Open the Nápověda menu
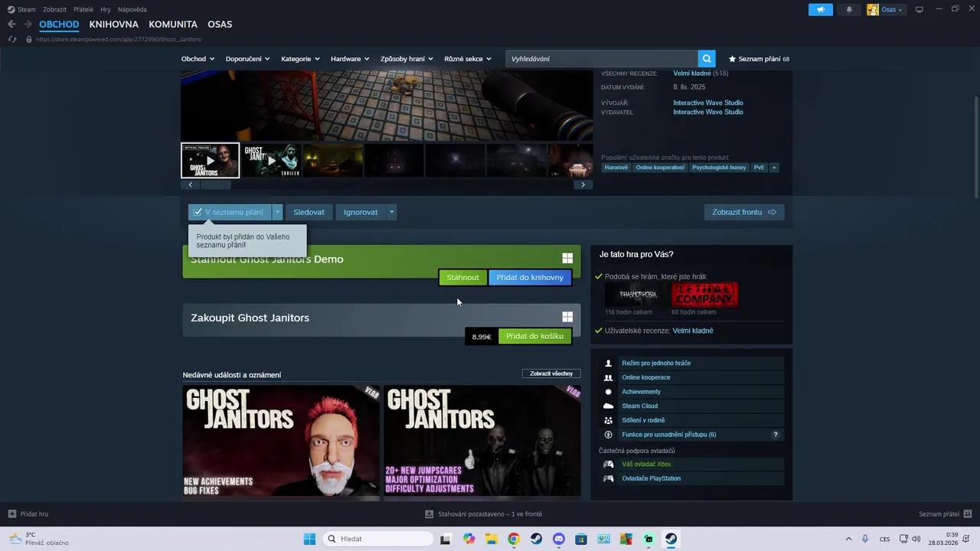 [x=132, y=9]
